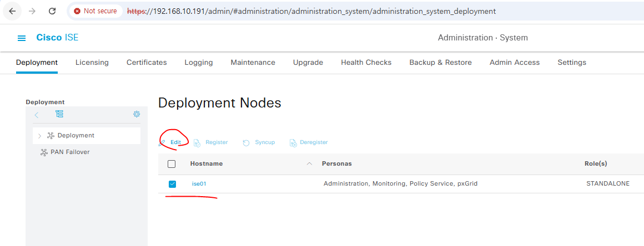Click the Edit pencil icon

(x=163, y=142)
